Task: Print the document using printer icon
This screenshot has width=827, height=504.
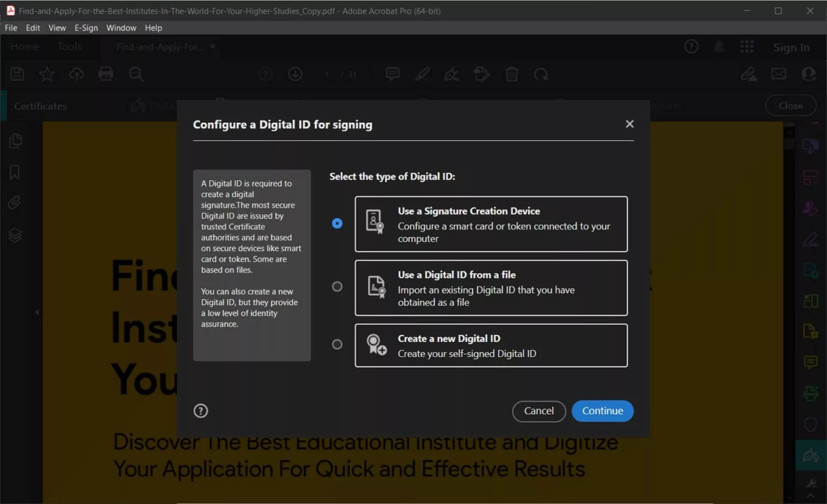Action: click(106, 74)
